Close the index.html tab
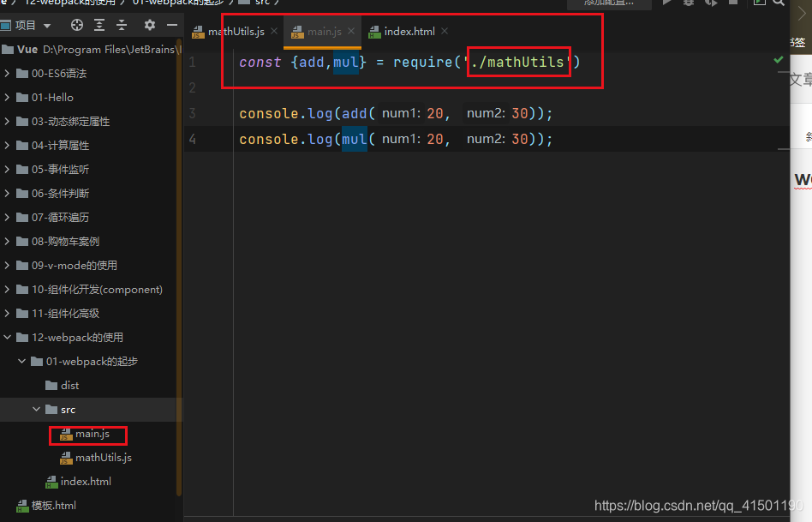812x522 pixels. [x=445, y=32]
